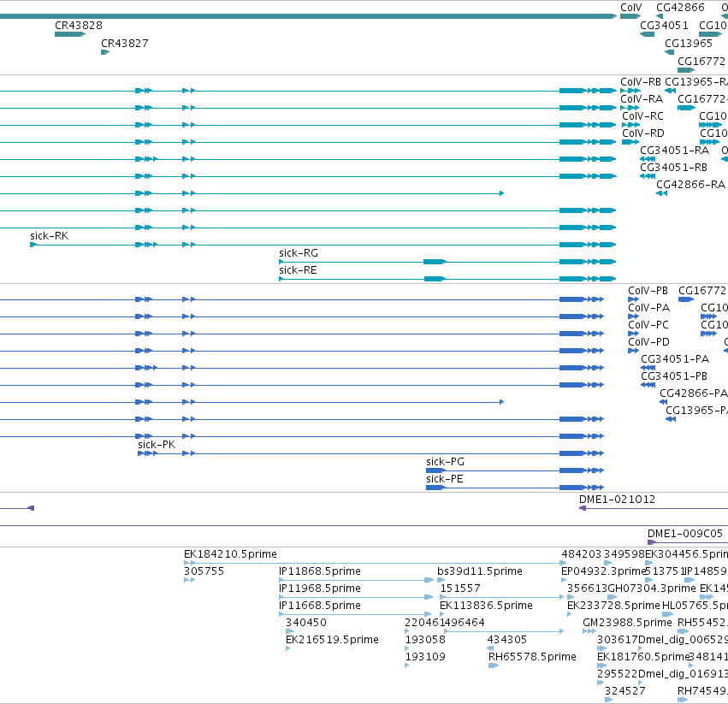728x704 pixels.
Task: Click the CR43827 gene label
Action: pos(125,44)
